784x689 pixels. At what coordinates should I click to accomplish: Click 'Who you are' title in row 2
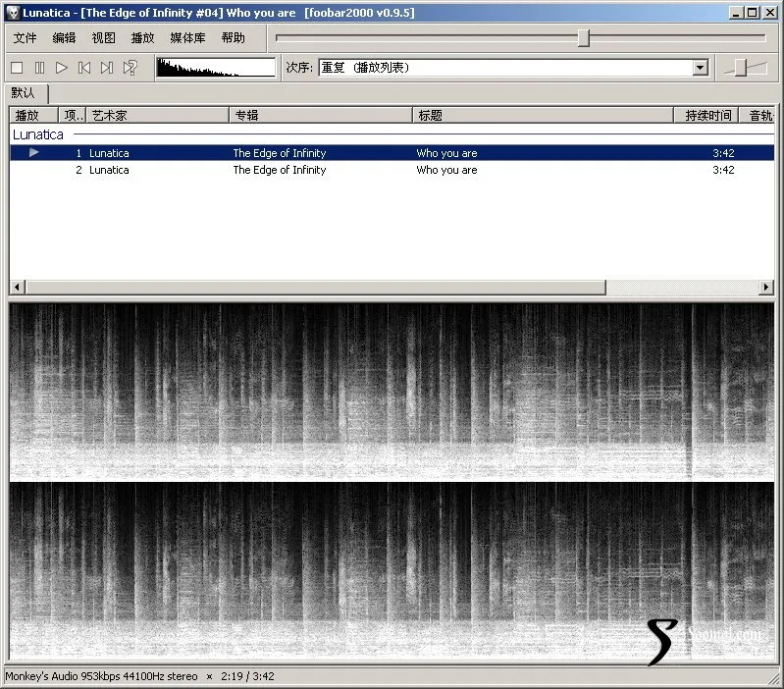coord(446,170)
